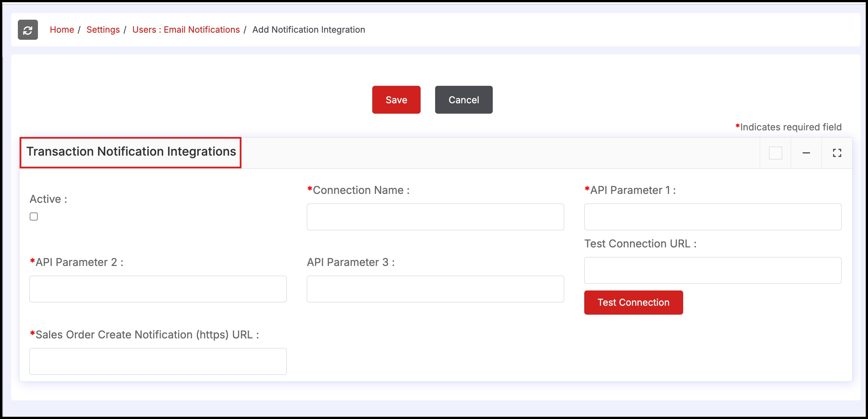
Task: Expand the panel to fullscreen
Action: click(837, 153)
